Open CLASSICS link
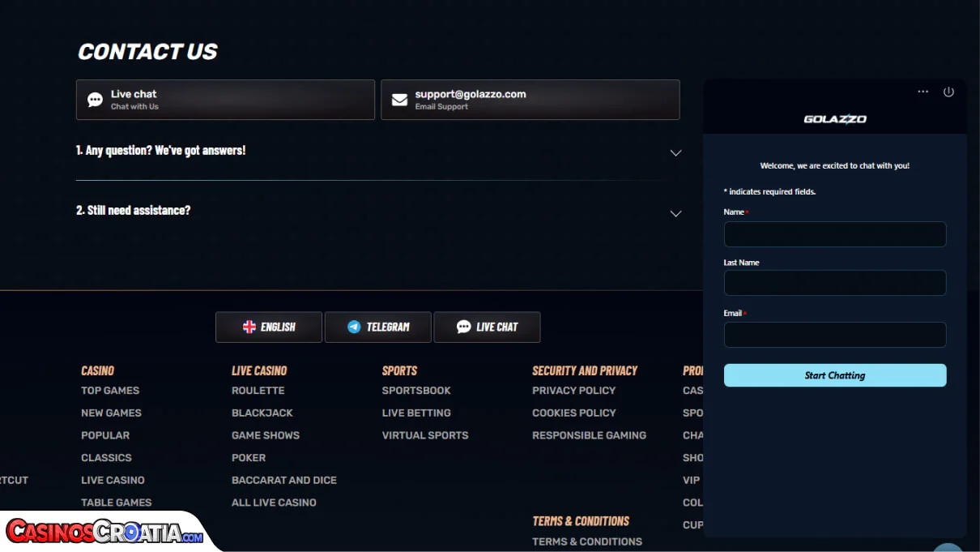Screen dimensions: 980x552 (x=106, y=457)
